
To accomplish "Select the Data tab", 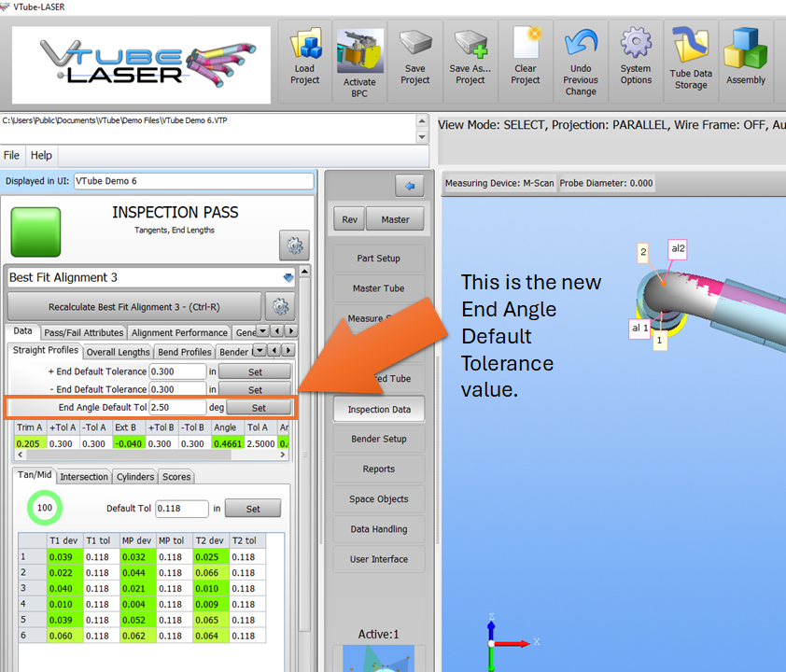I will [x=23, y=331].
